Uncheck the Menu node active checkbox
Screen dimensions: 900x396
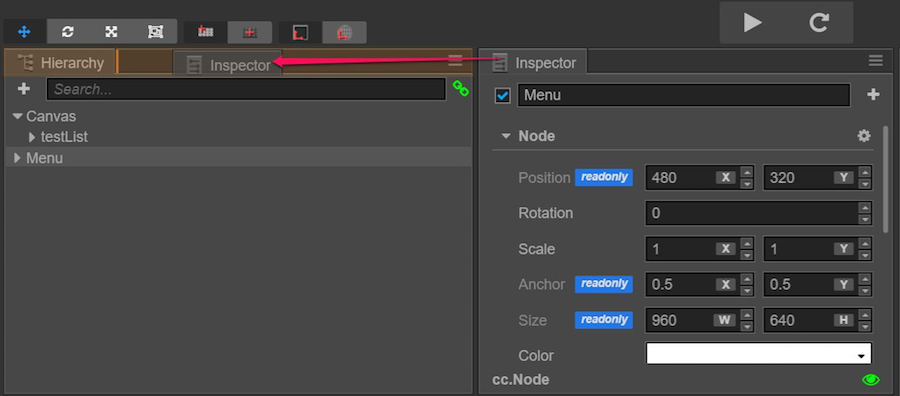click(502, 96)
